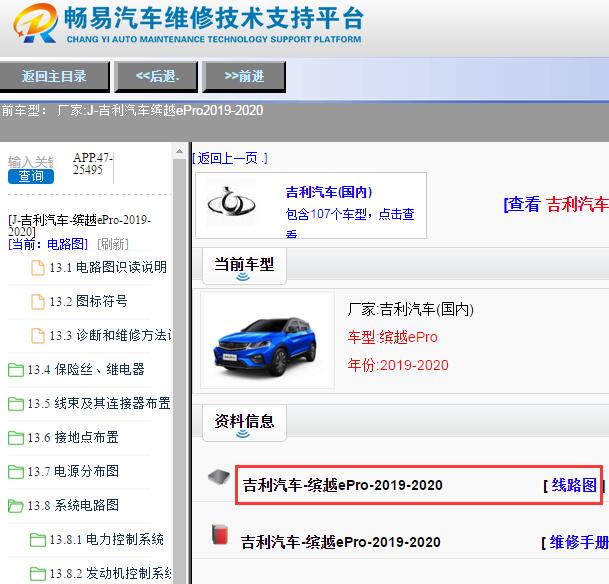
Task: Open the 维修手册 link
Action: (579, 542)
